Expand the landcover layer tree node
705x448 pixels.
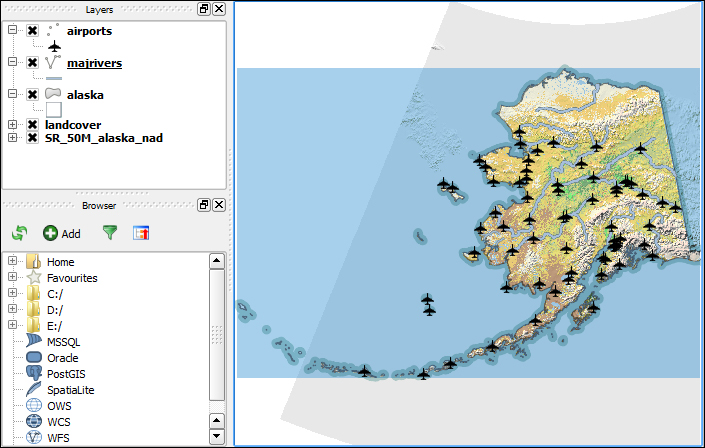click(x=12, y=125)
